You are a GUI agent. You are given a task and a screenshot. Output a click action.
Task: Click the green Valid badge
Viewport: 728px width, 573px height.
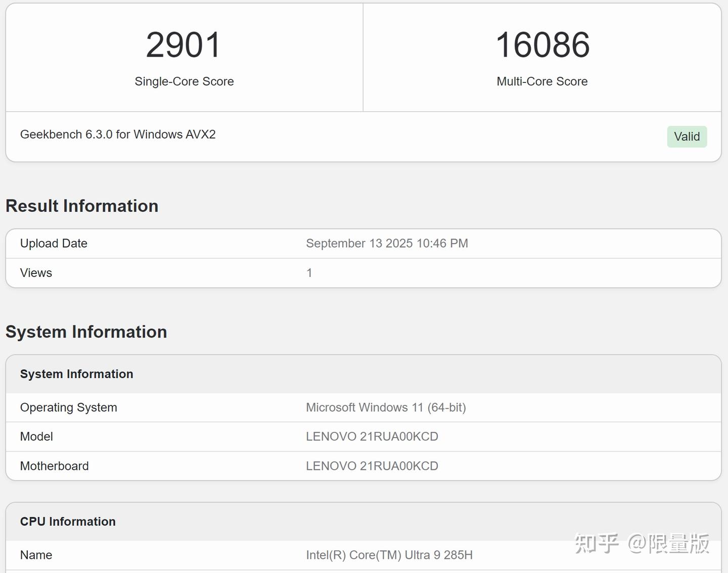tap(687, 136)
